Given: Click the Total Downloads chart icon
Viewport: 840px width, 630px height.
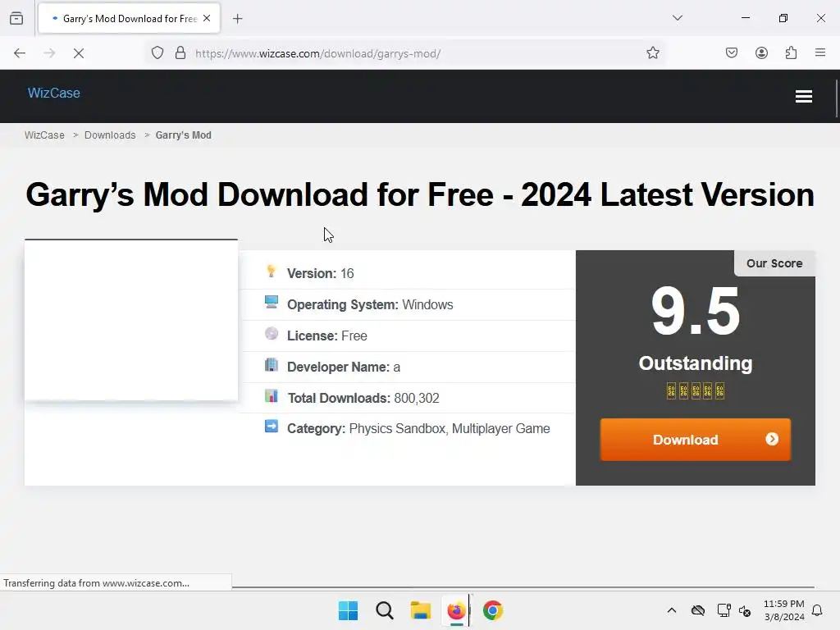Looking at the screenshot, I should pyautogui.click(x=272, y=396).
